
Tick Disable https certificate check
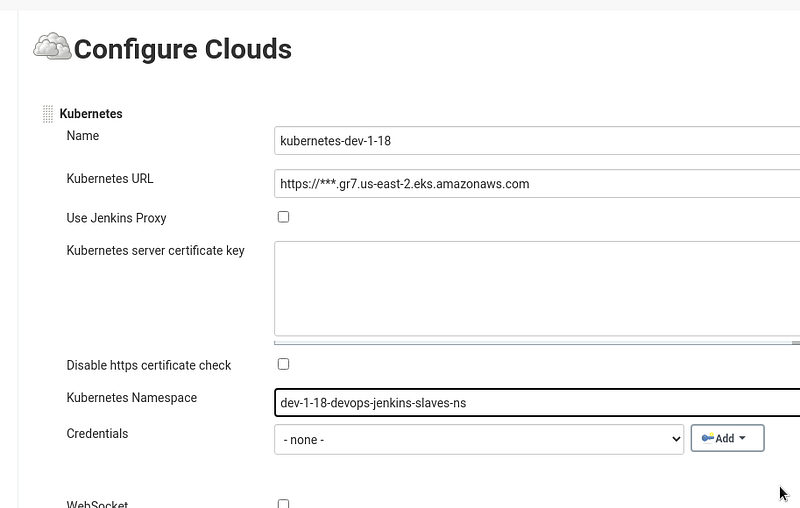(x=283, y=364)
